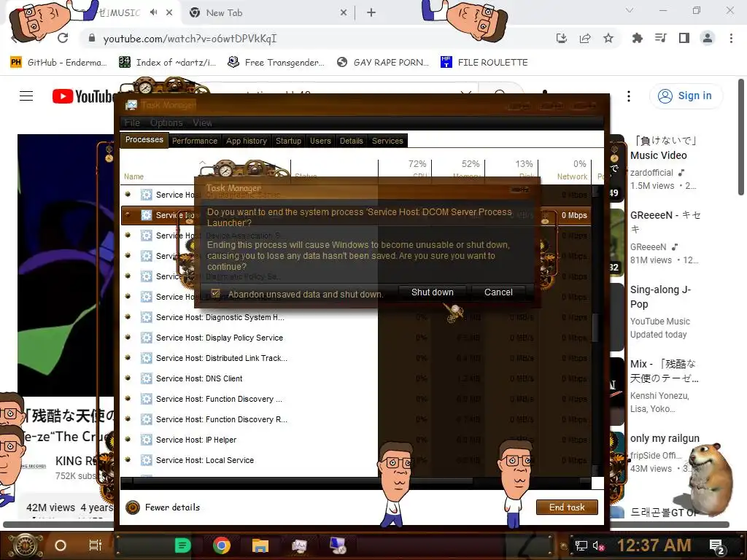Image resolution: width=747 pixels, height=560 pixels.
Task: Open the network tray icon
Action: pos(581,545)
